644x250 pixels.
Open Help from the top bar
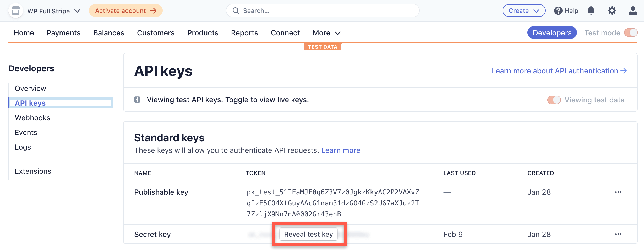point(566,10)
